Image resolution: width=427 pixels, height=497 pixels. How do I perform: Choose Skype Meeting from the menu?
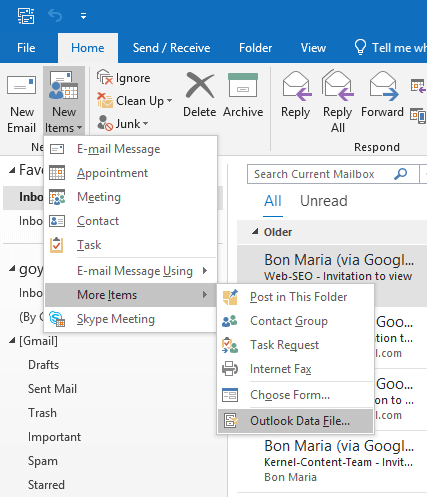coord(131,319)
